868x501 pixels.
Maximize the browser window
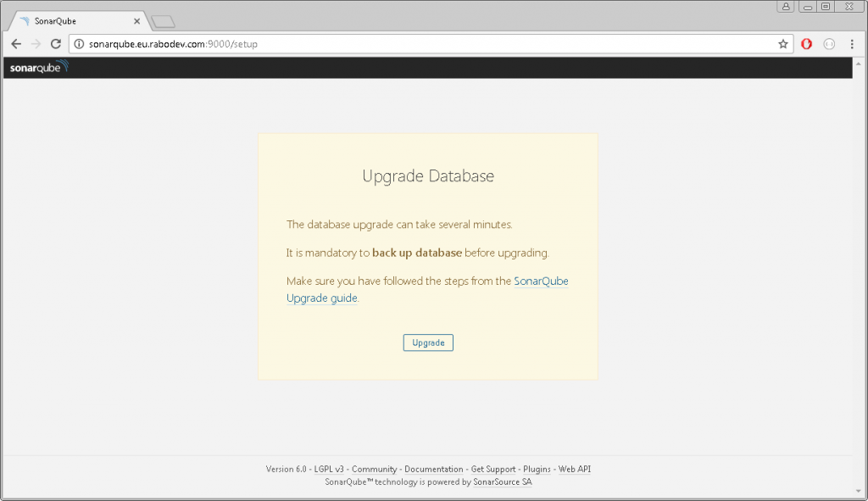[x=826, y=7]
